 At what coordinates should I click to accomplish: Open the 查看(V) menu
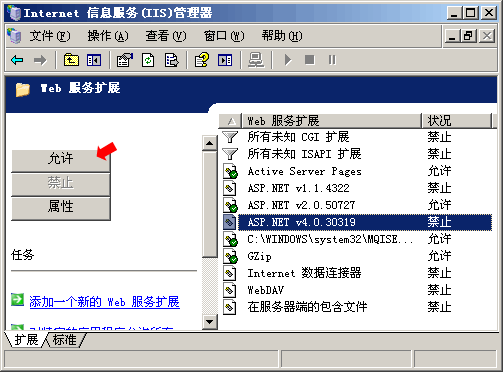point(166,36)
